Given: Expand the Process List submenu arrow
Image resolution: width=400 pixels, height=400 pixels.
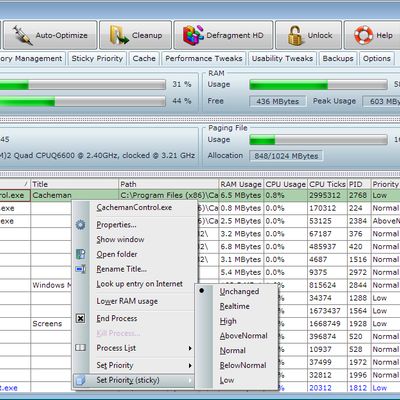Looking at the screenshot, I should (x=190, y=348).
